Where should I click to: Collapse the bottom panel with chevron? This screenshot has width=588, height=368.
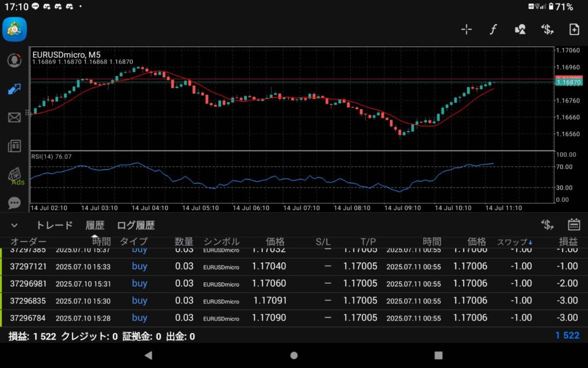pyautogui.click(x=14, y=225)
